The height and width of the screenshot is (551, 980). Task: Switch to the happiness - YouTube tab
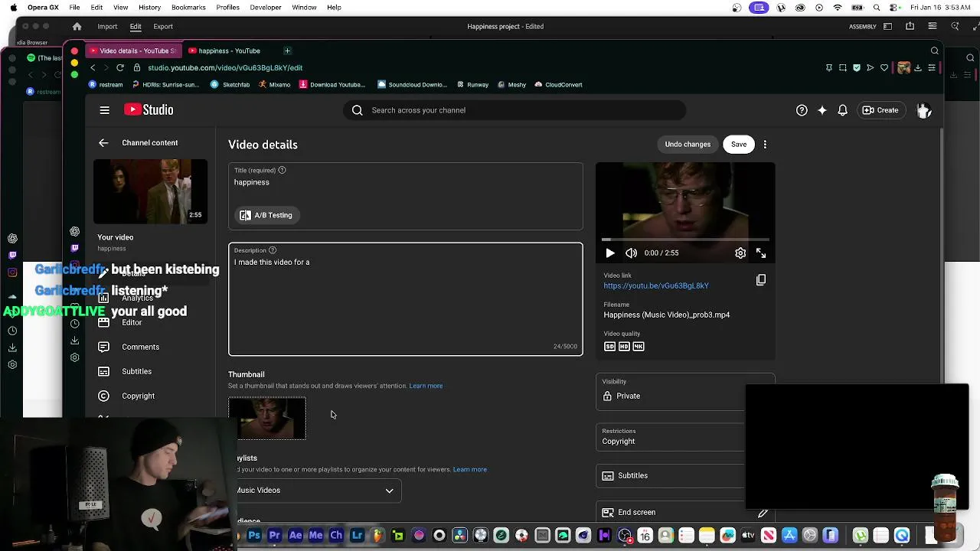click(x=230, y=51)
